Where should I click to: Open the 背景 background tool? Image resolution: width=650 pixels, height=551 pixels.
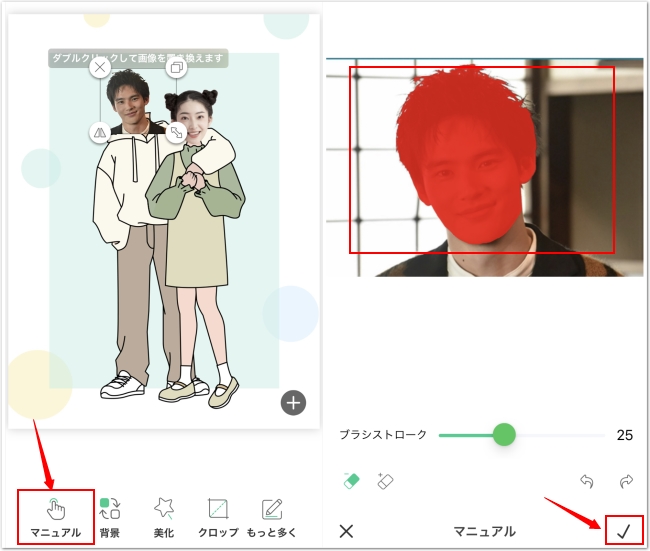[x=110, y=517]
